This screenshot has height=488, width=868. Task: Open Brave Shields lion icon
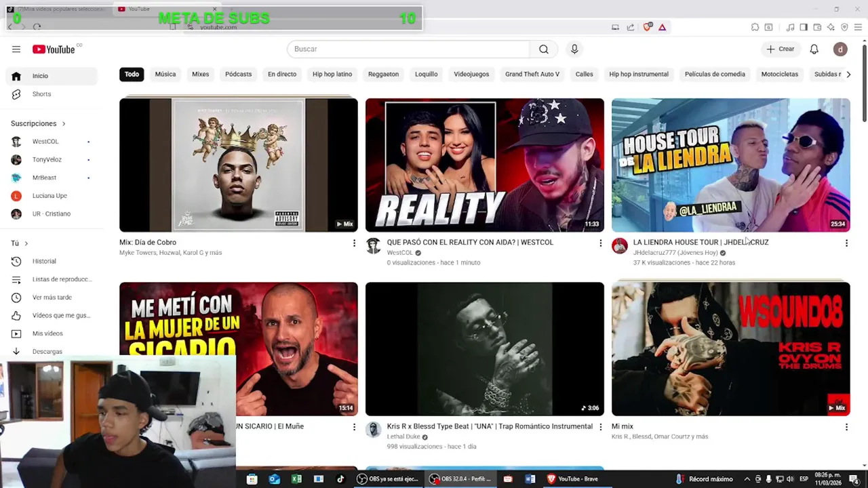(x=648, y=27)
